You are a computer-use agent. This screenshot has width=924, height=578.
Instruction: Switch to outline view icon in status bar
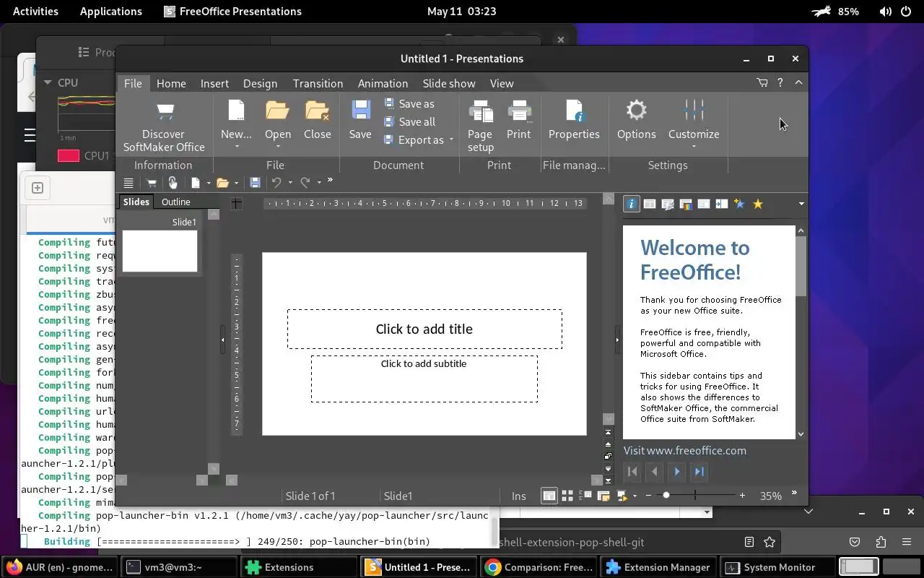point(585,496)
